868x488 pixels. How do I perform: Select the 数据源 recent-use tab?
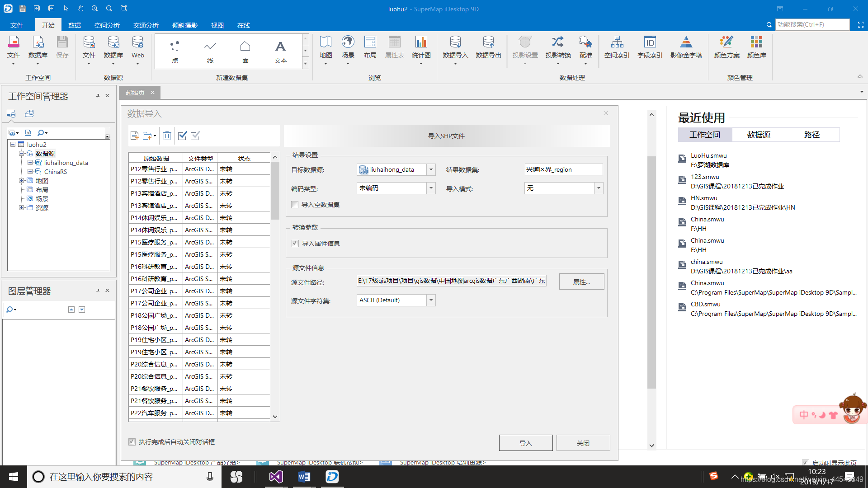coord(759,135)
